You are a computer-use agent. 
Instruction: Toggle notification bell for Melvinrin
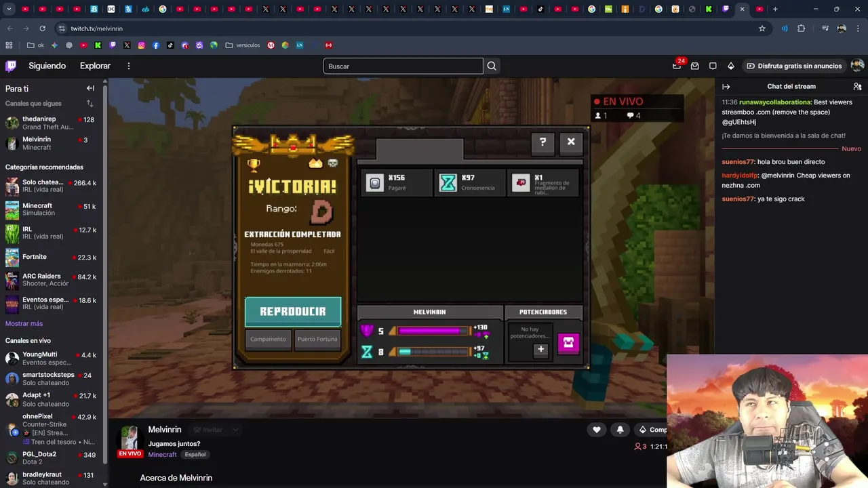click(620, 430)
